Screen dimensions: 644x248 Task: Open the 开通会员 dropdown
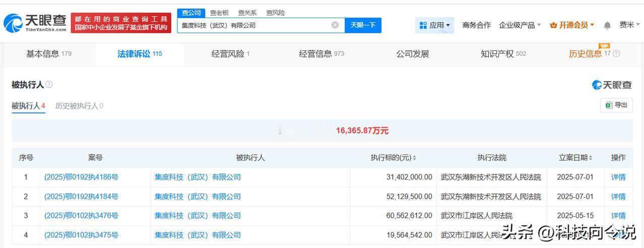tap(572, 25)
